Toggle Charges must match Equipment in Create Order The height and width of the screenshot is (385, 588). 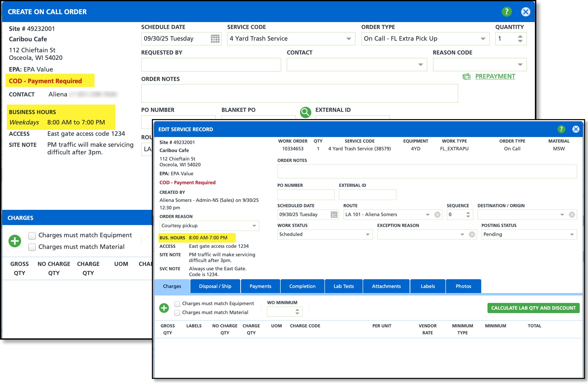point(32,235)
